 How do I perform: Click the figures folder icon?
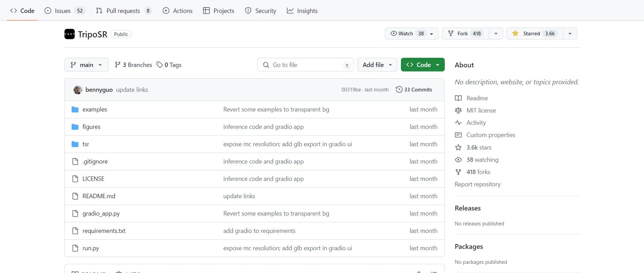tap(75, 127)
